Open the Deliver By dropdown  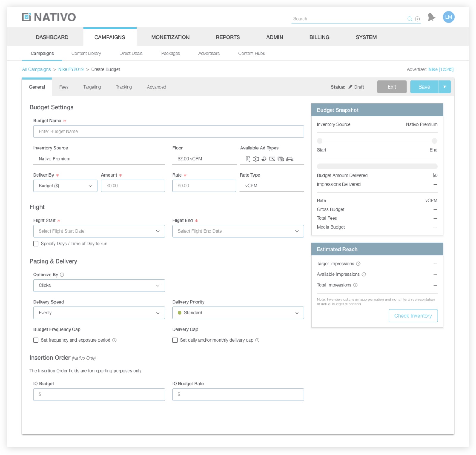click(65, 186)
